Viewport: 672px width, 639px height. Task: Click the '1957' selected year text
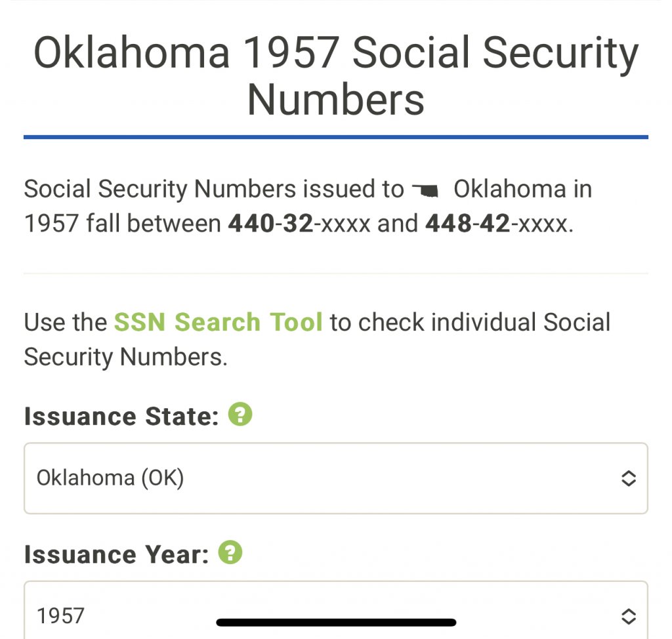60,615
